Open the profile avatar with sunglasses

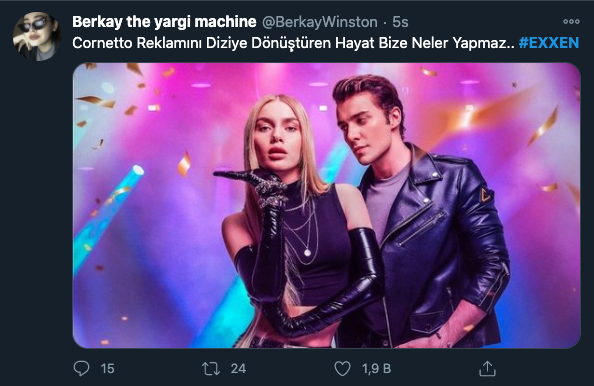[x=37, y=36]
